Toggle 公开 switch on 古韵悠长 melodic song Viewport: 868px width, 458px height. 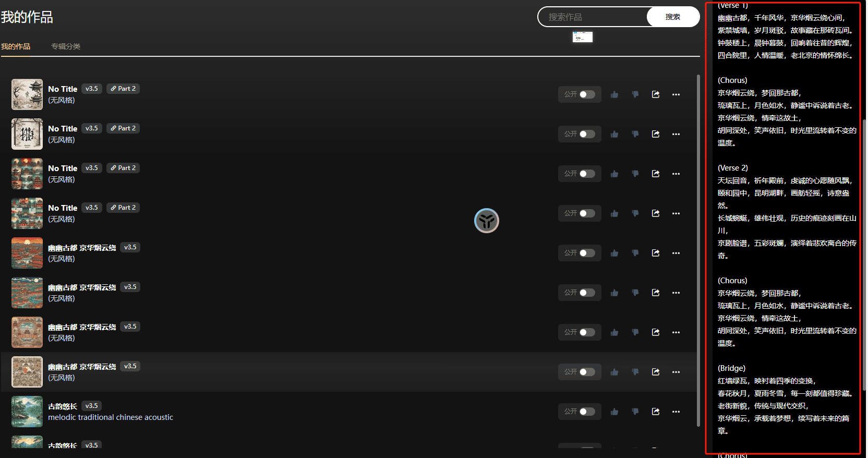(587, 412)
